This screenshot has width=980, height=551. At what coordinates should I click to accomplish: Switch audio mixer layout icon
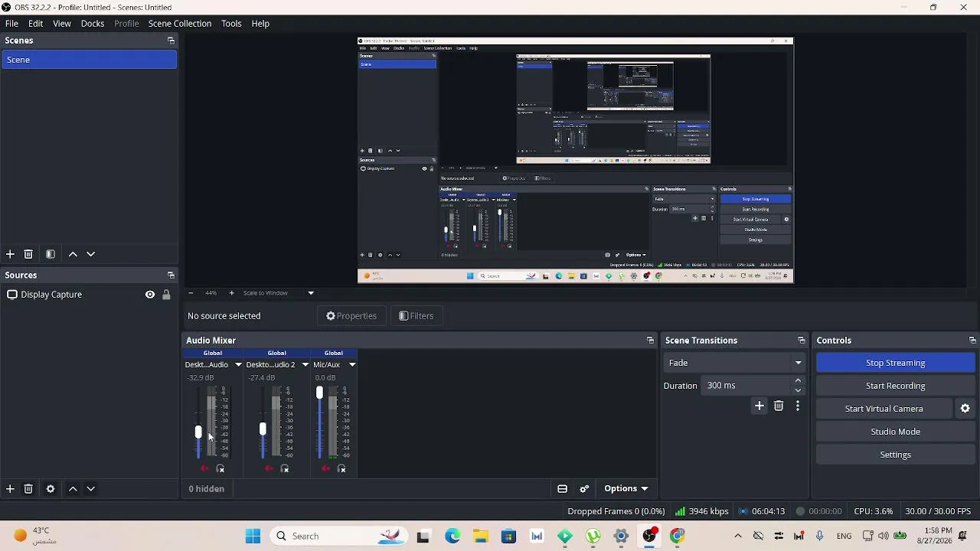point(562,489)
